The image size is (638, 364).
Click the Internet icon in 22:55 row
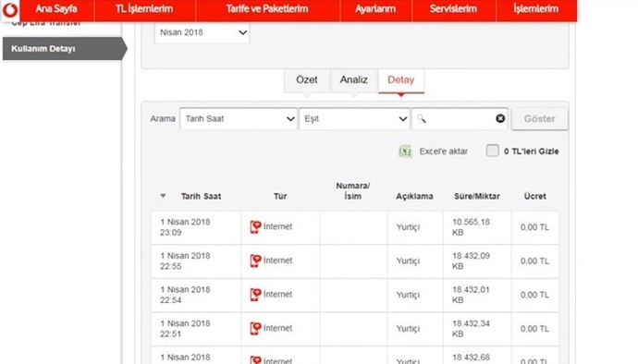255,261
